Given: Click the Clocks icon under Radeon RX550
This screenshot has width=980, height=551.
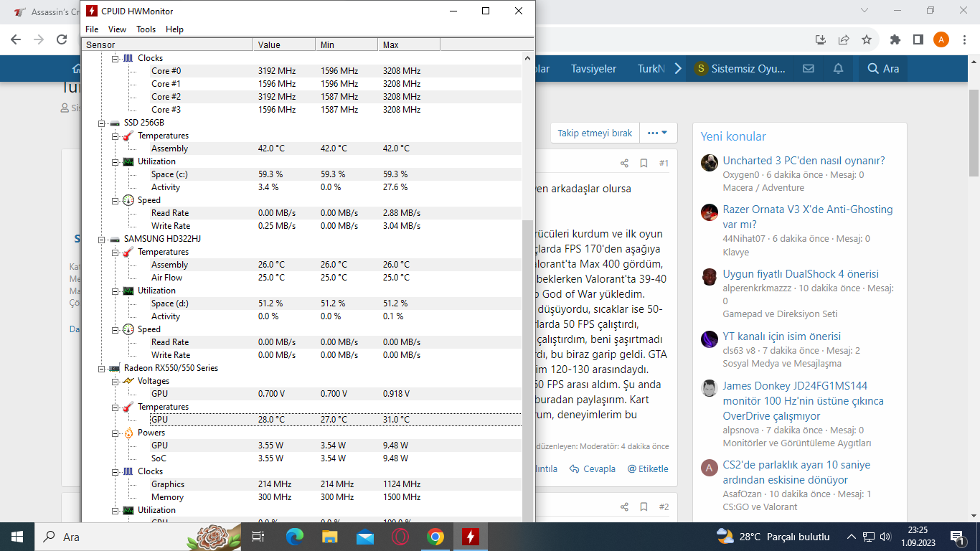Looking at the screenshot, I should (128, 471).
